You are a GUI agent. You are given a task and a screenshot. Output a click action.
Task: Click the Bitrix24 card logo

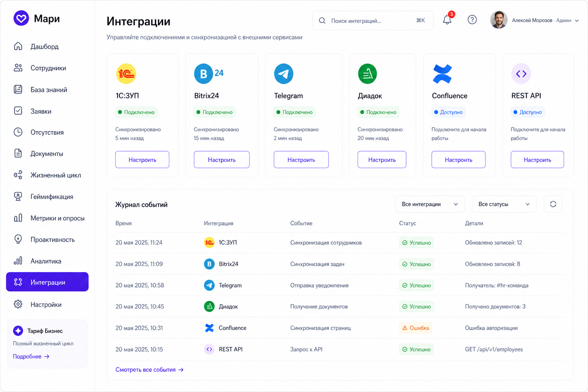coord(209,73)
